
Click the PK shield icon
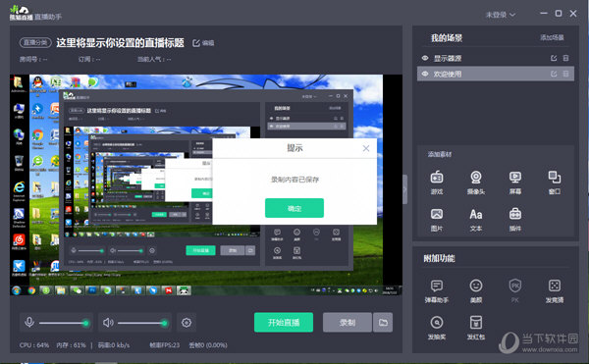coord(515,286)
